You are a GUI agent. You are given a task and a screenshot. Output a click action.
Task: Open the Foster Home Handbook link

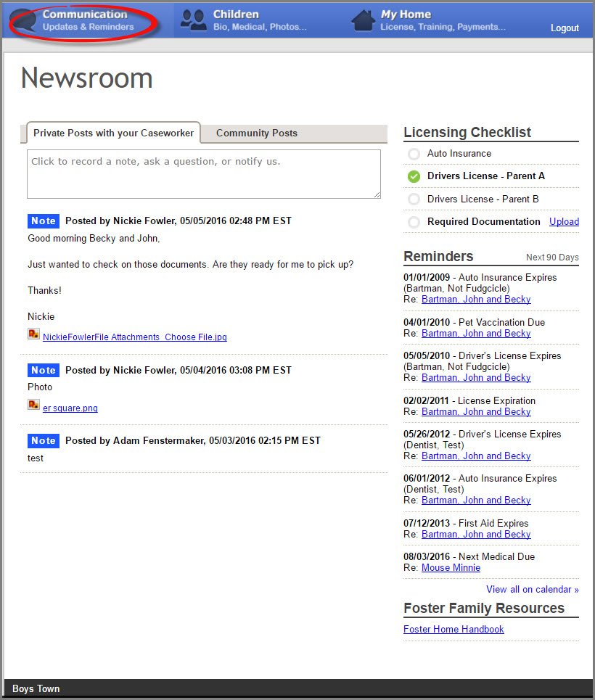click(454, 629)
